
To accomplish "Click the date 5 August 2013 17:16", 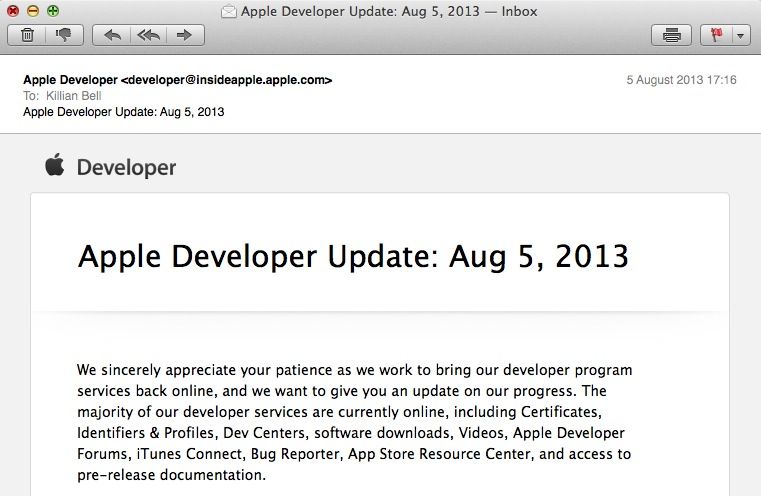I will (x=681, y=80).
